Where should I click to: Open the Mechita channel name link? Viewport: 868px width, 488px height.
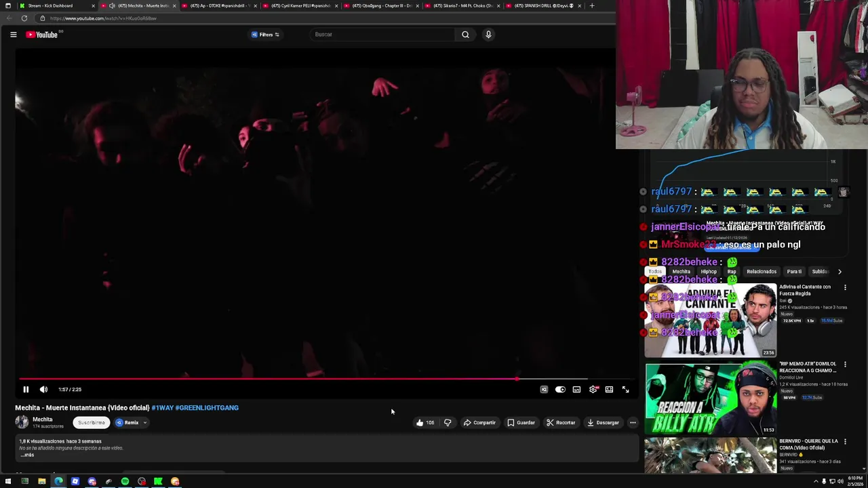pyautogui.click(x=42, y=420)
